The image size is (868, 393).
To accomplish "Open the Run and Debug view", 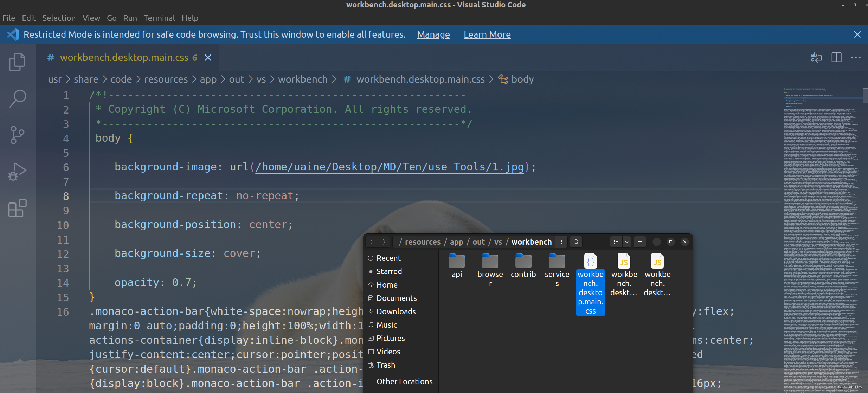I will [17, 172].
